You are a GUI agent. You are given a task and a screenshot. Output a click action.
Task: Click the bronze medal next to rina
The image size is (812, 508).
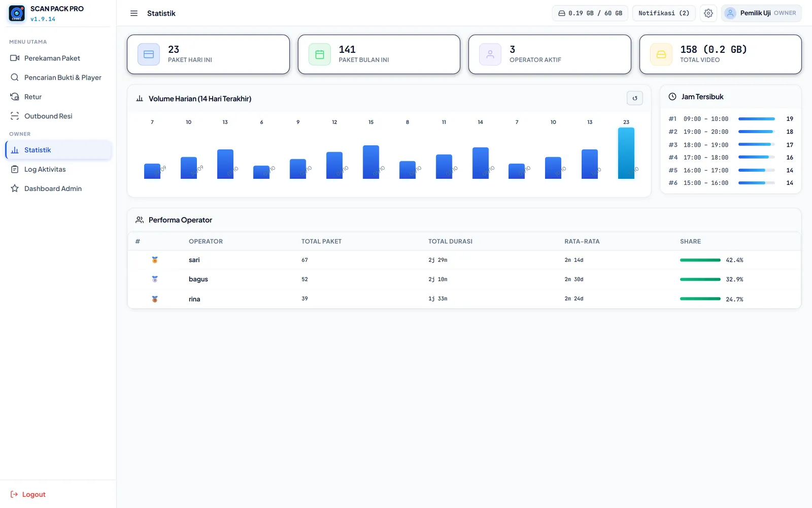[x=155, y=299]
